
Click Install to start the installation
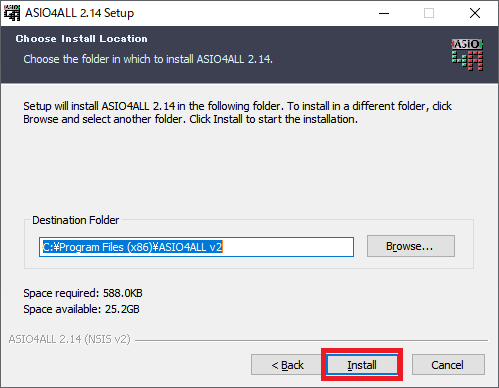click(x=362, y=365)
